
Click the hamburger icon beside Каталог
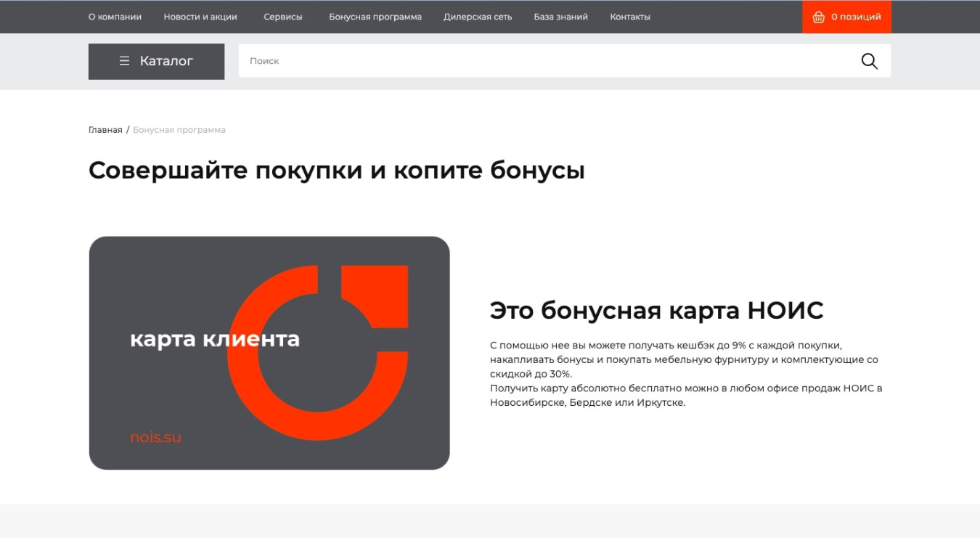click(x=124, y=61)
